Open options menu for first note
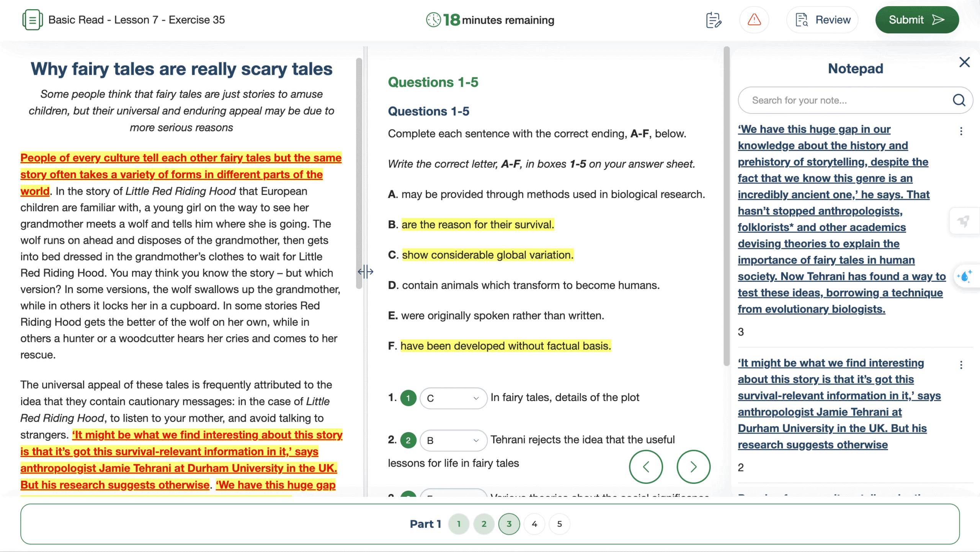The width and height of the screenshot is (980, 552). click(961, 131)
